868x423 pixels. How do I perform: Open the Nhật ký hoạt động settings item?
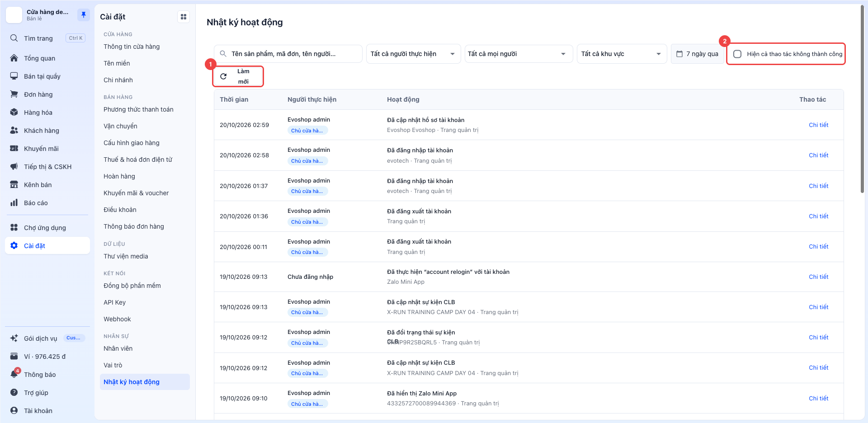click(x=145, y=382)
